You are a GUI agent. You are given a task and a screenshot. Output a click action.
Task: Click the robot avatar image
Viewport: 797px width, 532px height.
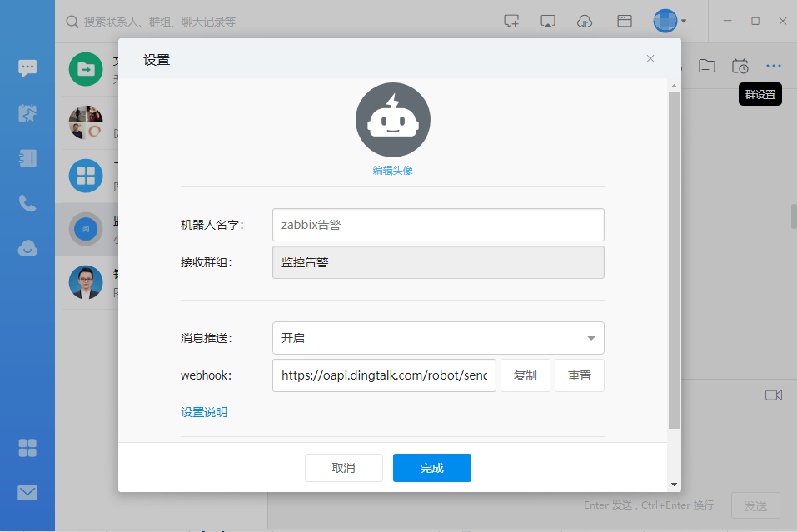coord(393,120)
